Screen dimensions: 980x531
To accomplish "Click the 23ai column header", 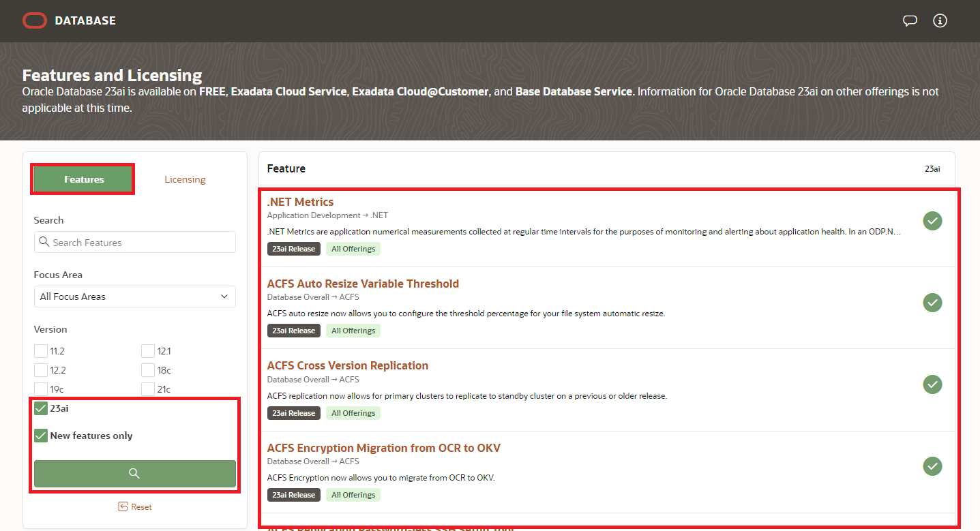I will pyautogui.click(x=932, y=168).
